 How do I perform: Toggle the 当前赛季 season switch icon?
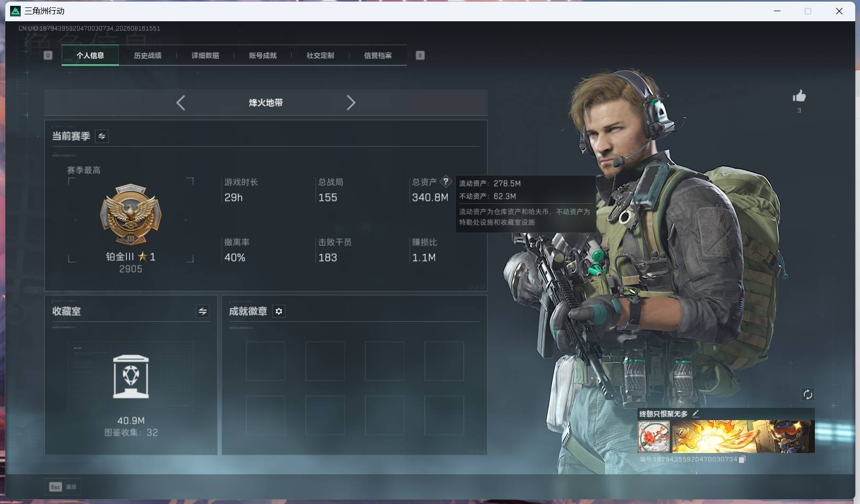(x=101, y=136)
